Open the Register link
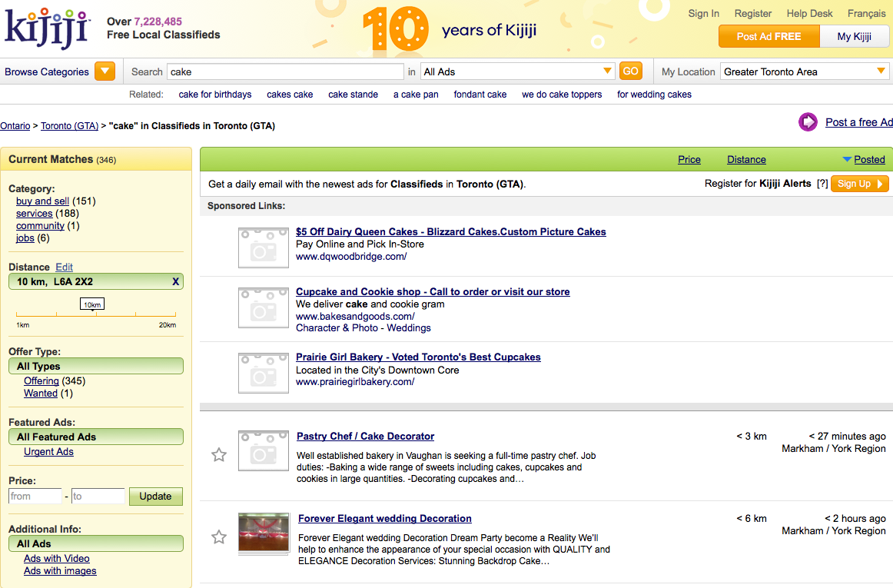Viewport: 893px width, 588px height. (x=753, y=13)
